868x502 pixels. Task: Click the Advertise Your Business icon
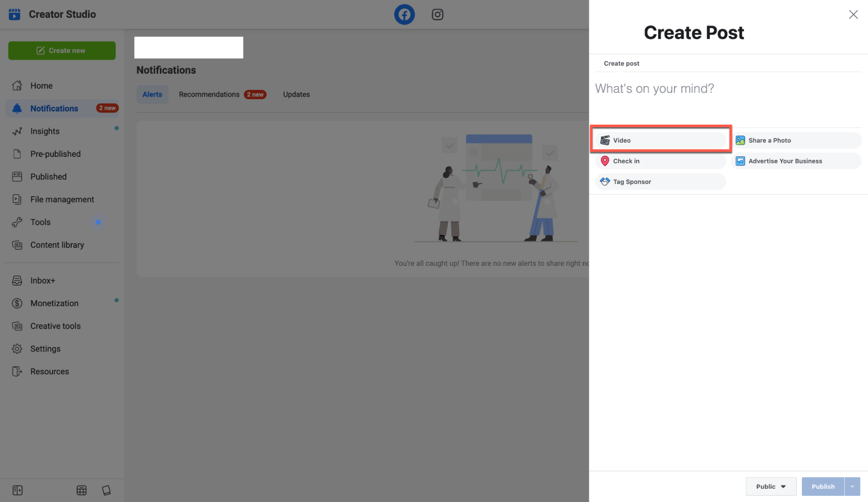(x=740, y=161)
